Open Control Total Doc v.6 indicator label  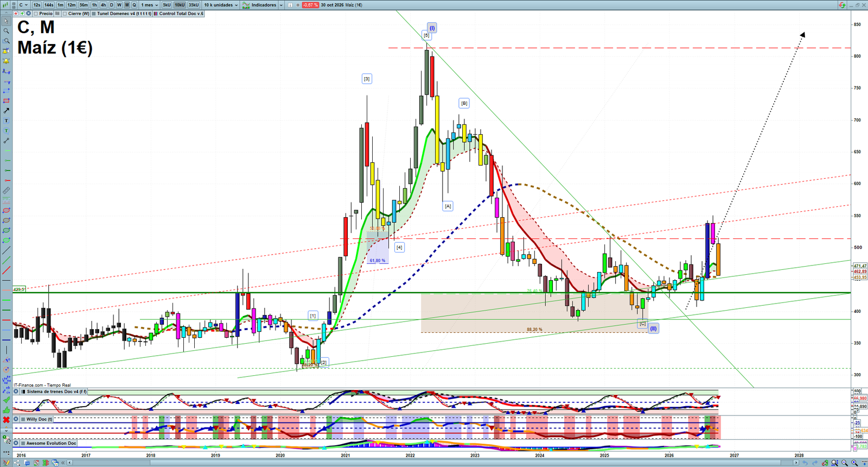181,14
